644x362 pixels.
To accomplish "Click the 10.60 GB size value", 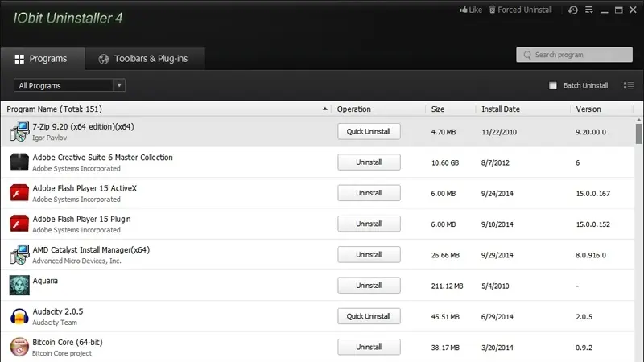I will (445, 163).
